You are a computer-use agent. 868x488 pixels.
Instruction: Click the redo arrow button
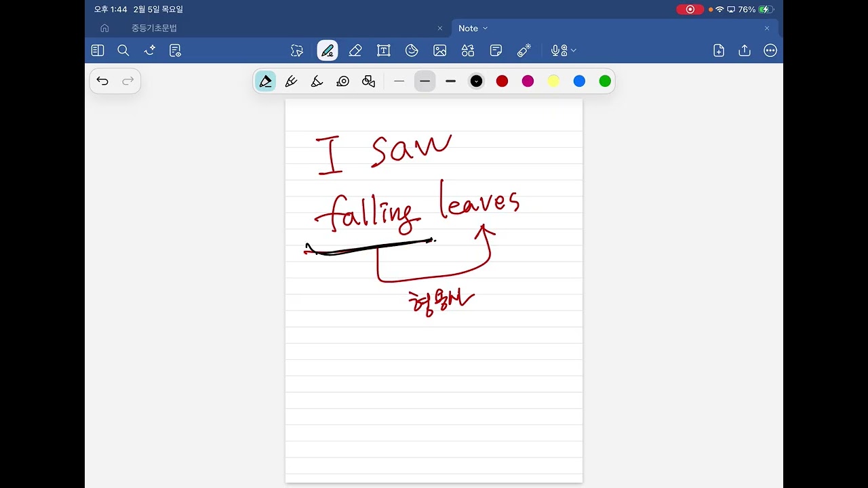pos(127,81)
